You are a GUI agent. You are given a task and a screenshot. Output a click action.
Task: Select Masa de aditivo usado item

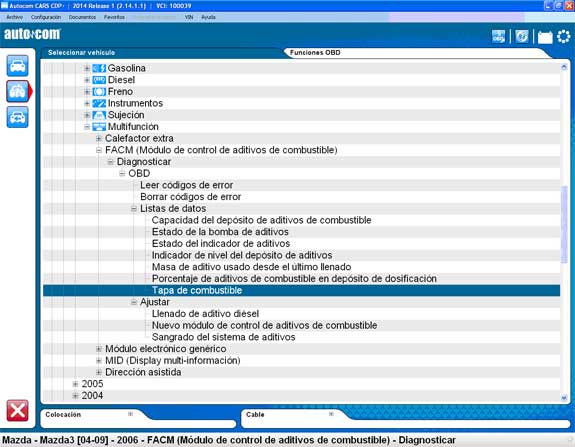point(252,267)
